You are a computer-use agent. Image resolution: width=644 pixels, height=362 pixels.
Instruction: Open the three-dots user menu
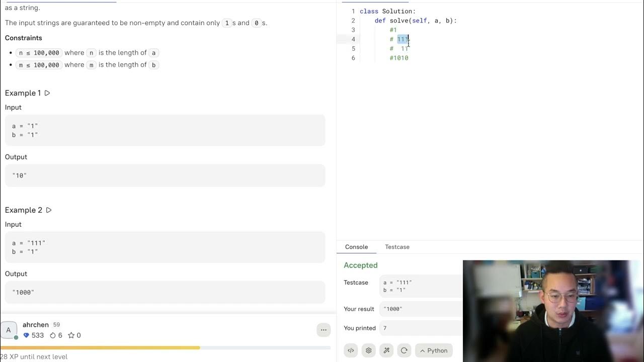click(x=324, y=330)
